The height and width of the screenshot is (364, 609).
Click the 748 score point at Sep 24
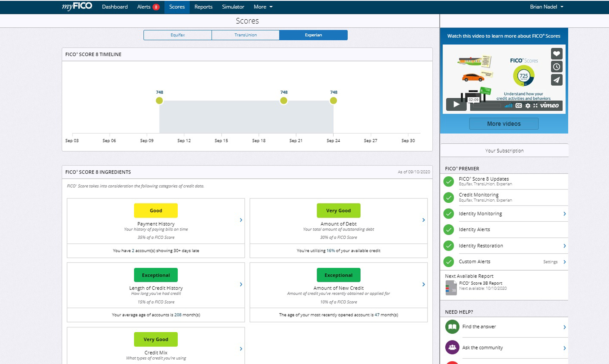333,101
